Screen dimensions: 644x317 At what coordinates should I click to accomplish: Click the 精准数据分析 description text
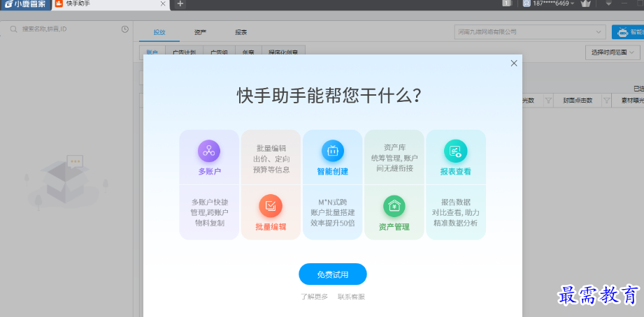pos(456,223)
